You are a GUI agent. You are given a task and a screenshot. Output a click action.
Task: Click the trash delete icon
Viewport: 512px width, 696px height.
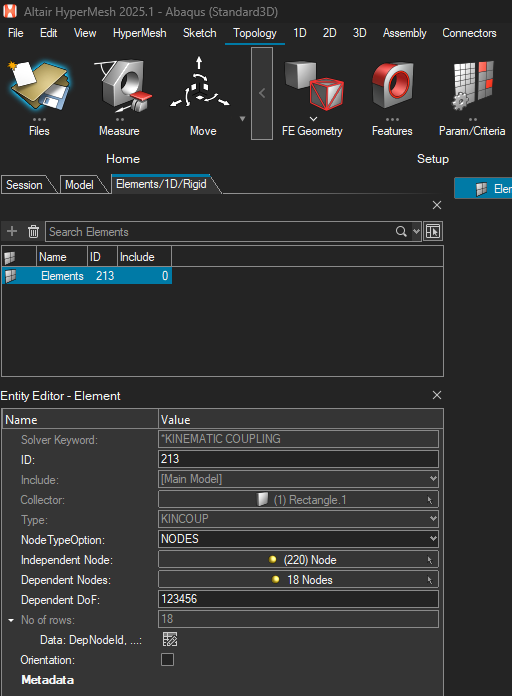point(33,231)
